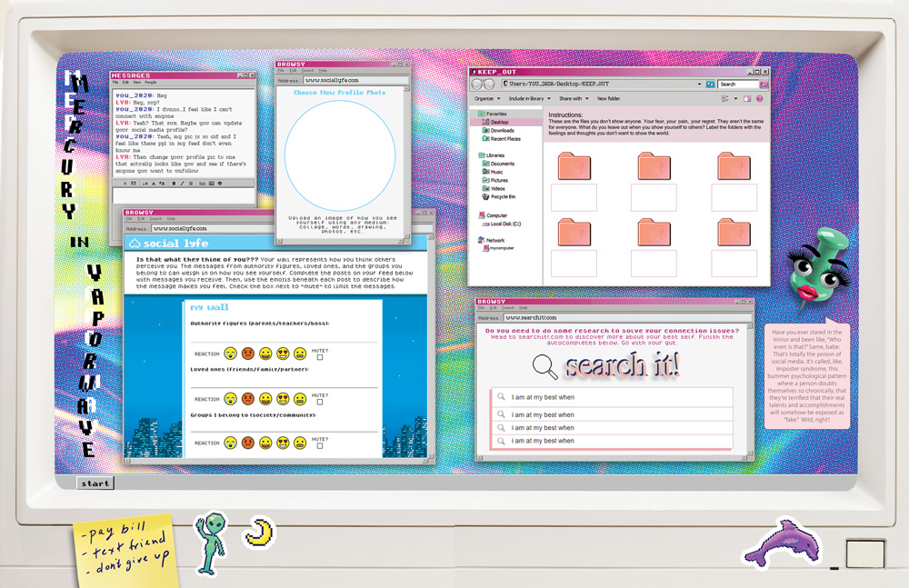Open Videos library in sidebar
This screenshot has height=588, width=909.
[494, 188]
